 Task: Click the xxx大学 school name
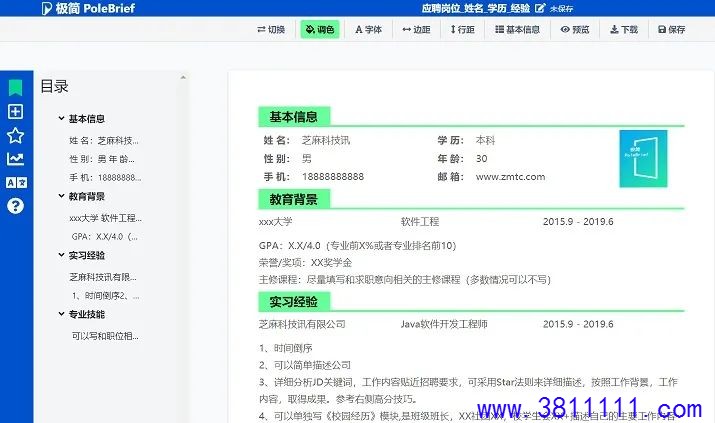pos(275,222)
